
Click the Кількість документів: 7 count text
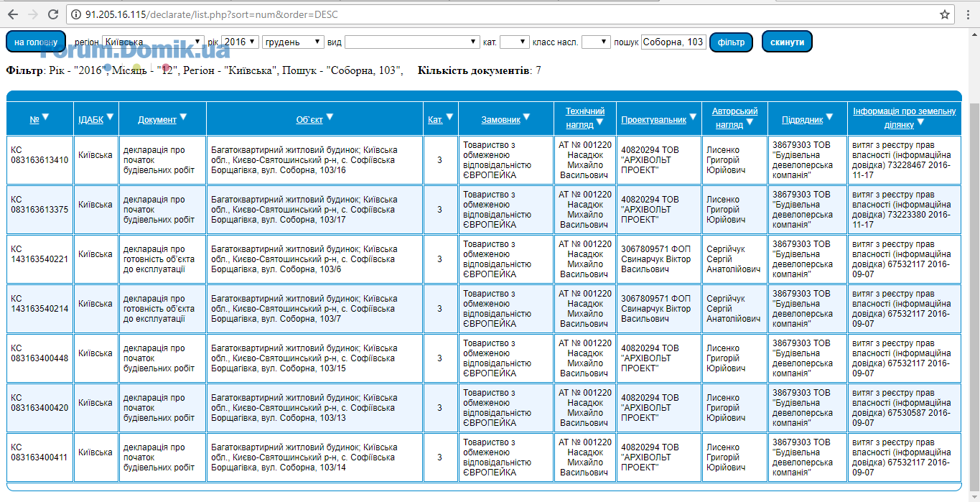(480, 70)
